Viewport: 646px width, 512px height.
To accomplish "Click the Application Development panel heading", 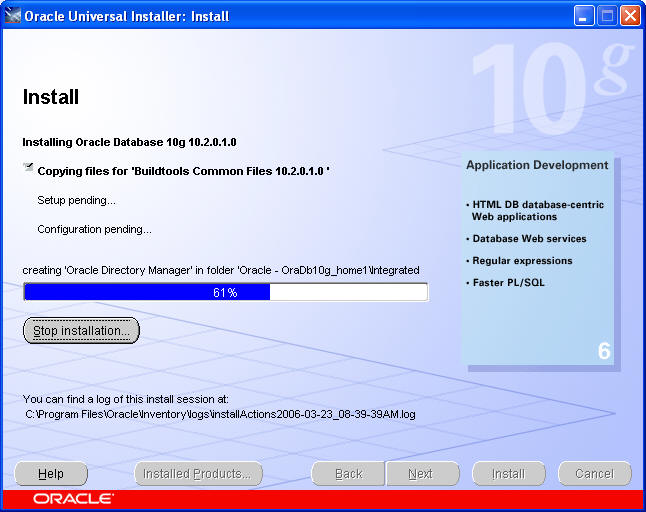I will [537, 165].
